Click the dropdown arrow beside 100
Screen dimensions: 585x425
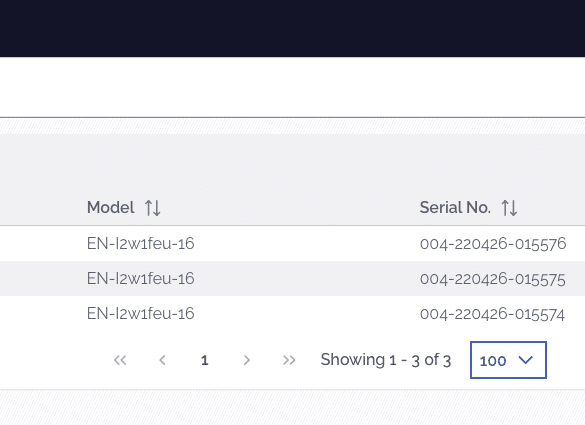coord(526,360)
